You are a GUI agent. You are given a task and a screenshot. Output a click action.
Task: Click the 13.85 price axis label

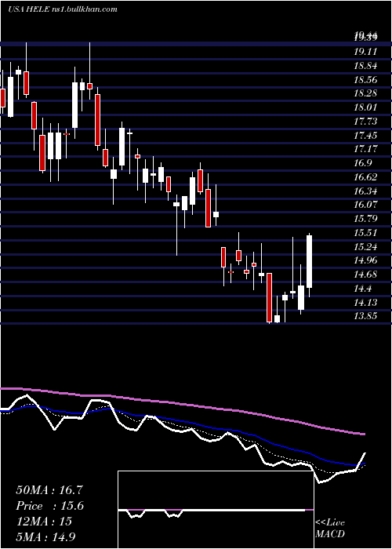click(365, 316)
